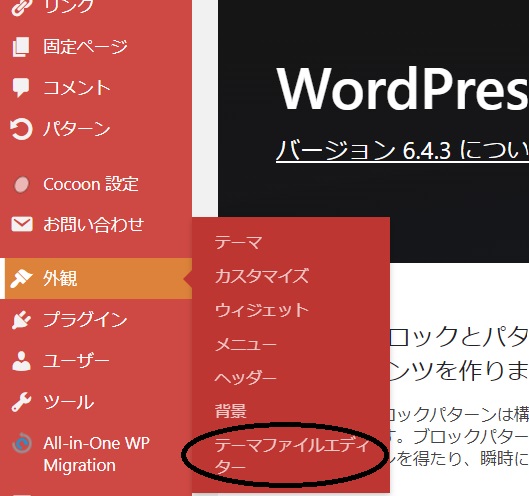529x496 pixels.
Task: Click the link chain icon at top
Action: click(x=21, y=7)
